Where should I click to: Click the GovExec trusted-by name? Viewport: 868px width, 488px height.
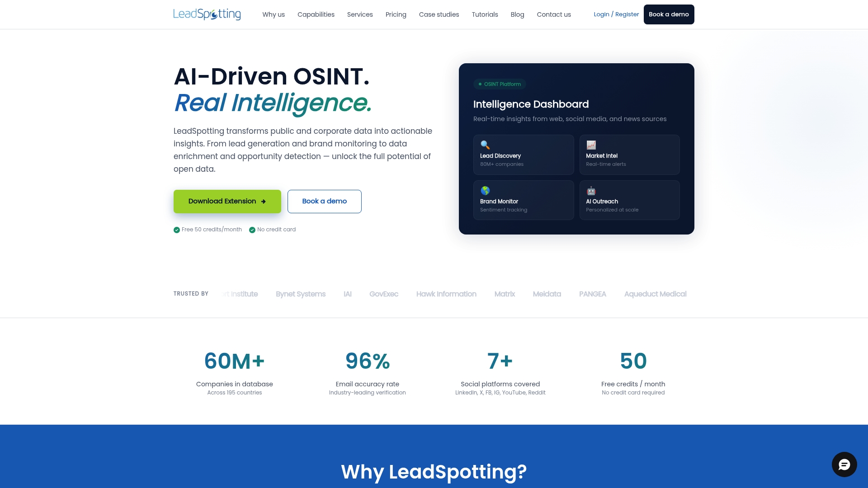point(384,294)
